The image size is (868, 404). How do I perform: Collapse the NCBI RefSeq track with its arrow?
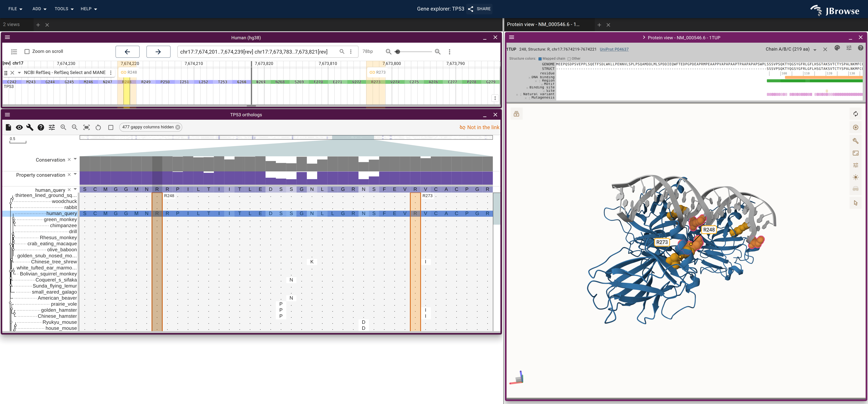[19, 72]
